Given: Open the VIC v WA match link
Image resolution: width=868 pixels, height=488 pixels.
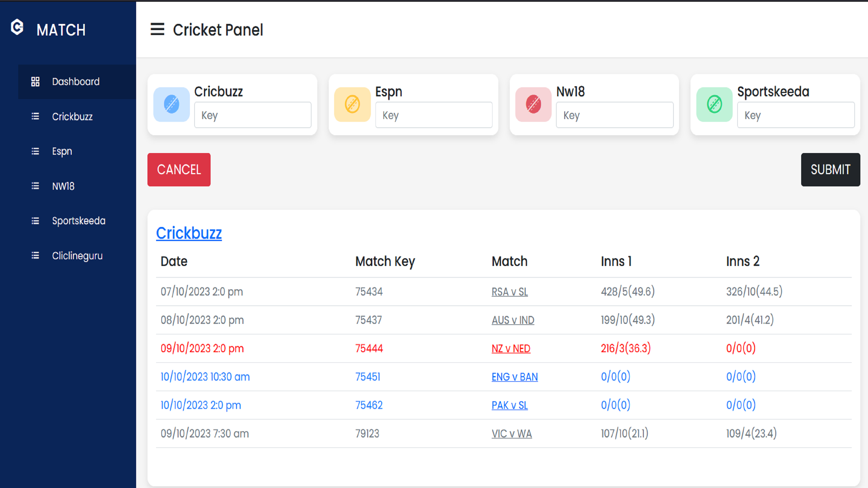Looking at the screenshot, I should pos(512,434).
